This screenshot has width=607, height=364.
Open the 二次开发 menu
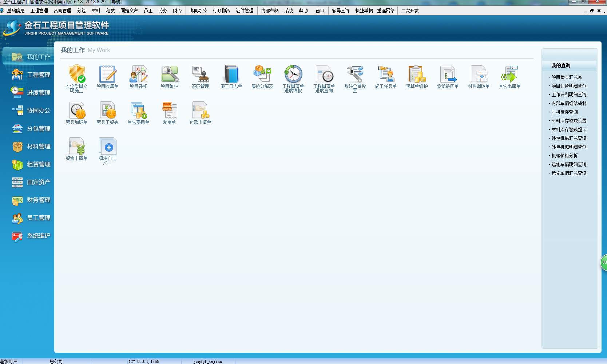coord(410,11)
